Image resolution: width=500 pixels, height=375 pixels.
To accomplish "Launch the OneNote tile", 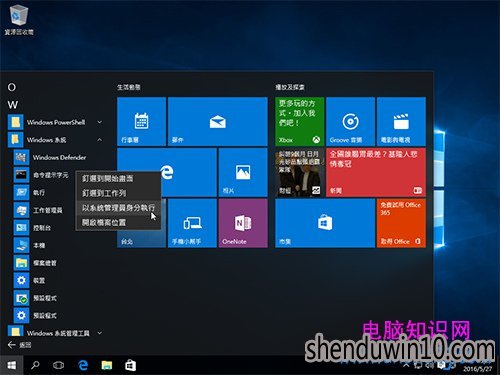I will click(x=243, y=223).
